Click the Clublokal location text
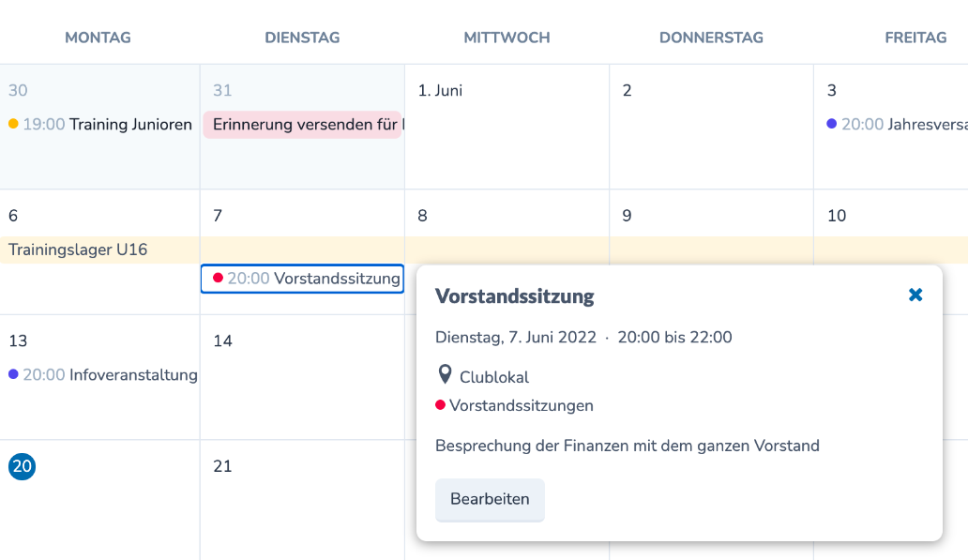Screen dimensions: 968x560 click(x=494, y=377)
